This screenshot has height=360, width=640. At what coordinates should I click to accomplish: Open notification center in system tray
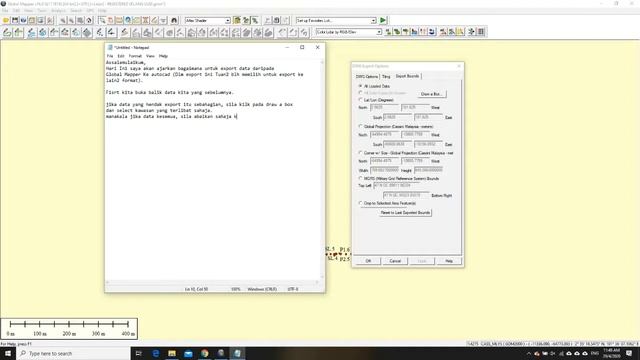[x=629, y=353]
